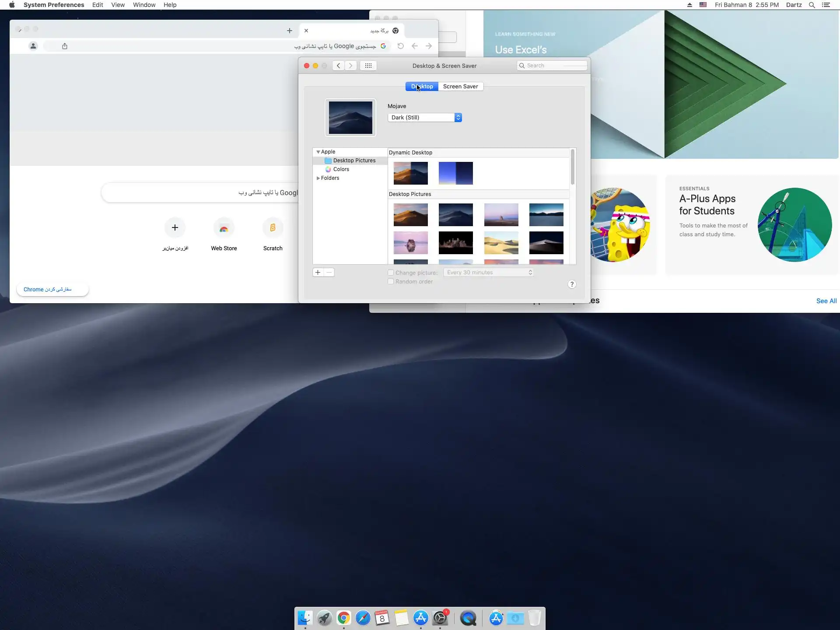Viewport: 840px width, 630px height.
Task: Go back with the left chevron button
Action: [x=338, y=66]
